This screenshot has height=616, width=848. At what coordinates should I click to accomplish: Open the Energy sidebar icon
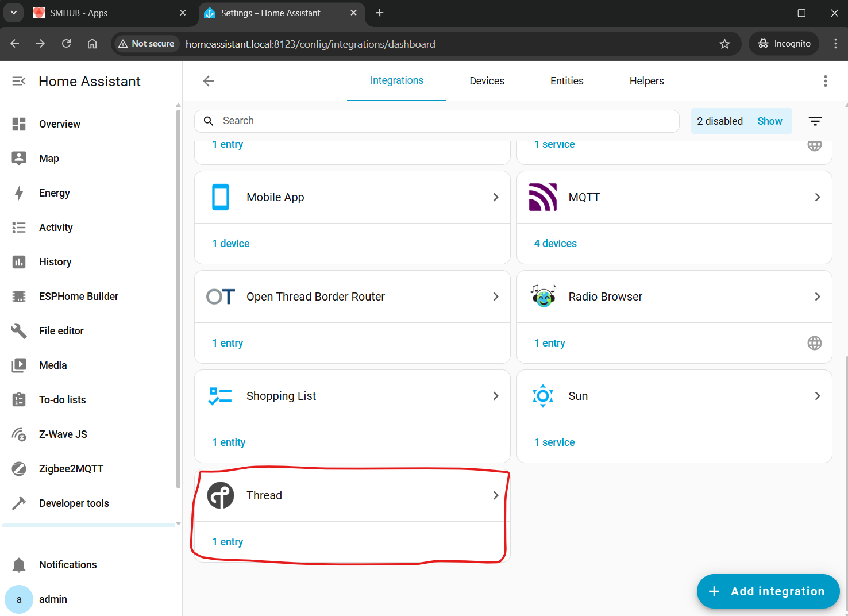coord(19,193)
